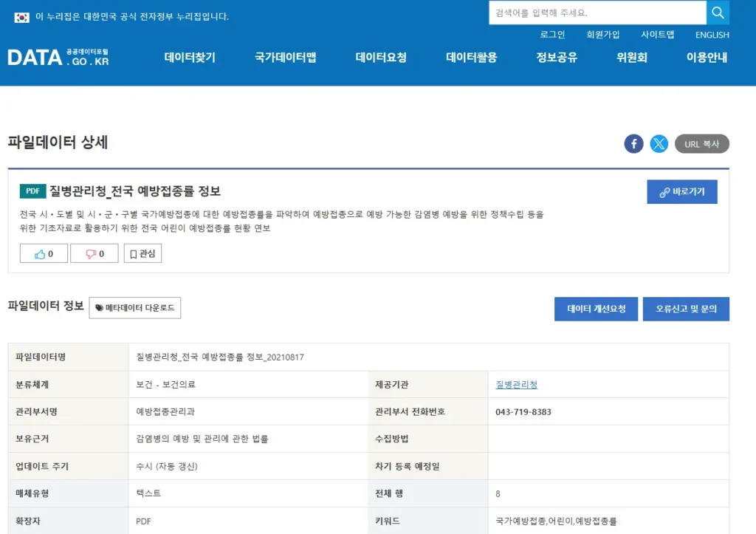This screenshot has height=534, width=756.
Task: Click the thumbs-down dislike button
Action: [x=94, y=254]
